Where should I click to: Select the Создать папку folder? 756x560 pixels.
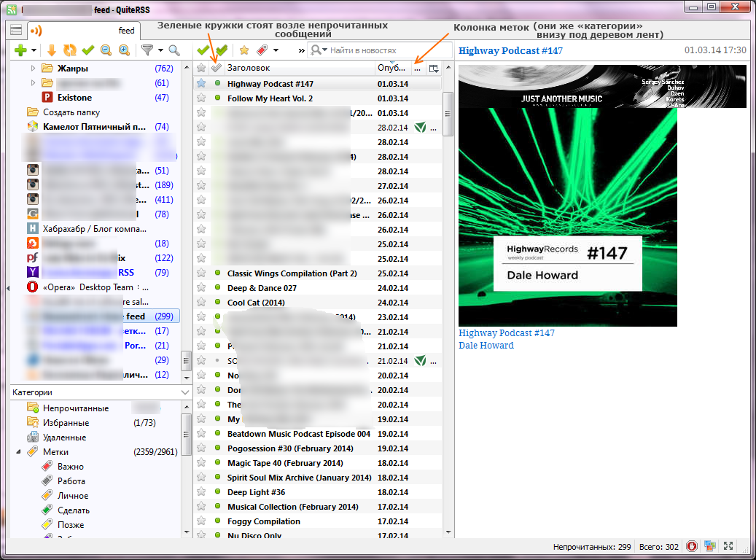71,112
